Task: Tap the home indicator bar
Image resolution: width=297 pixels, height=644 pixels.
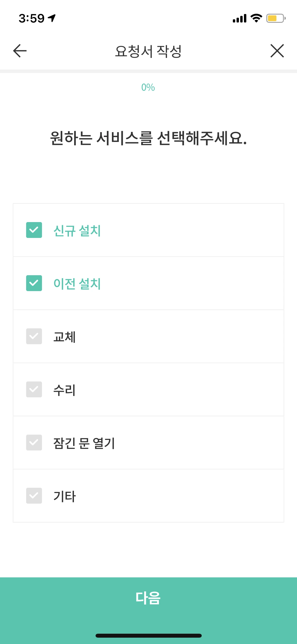Action: [x=148, y=636]
